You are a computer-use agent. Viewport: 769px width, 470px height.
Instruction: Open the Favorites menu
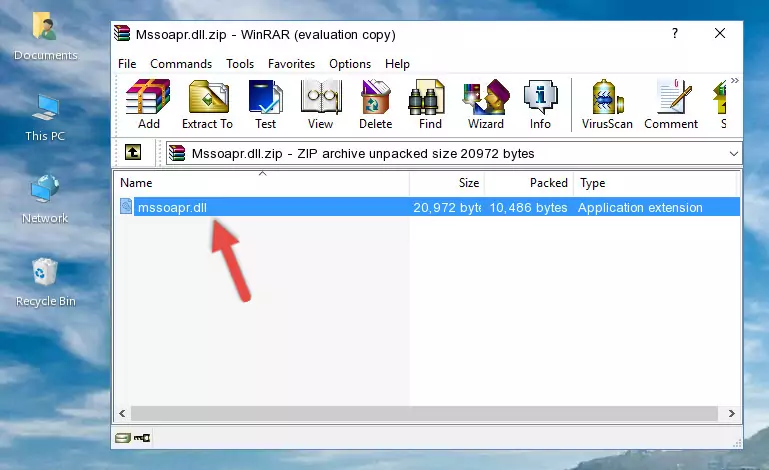click(291, 64)
